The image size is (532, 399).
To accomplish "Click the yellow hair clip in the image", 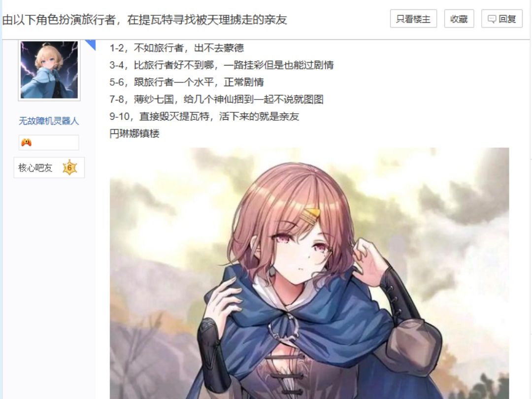I will tap(311, 214).
